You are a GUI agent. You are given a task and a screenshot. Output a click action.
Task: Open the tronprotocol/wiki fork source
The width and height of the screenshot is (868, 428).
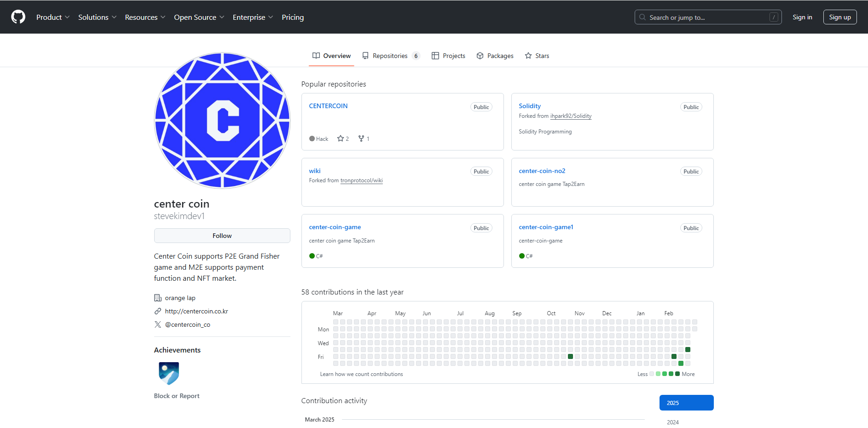tap(361, 180)
